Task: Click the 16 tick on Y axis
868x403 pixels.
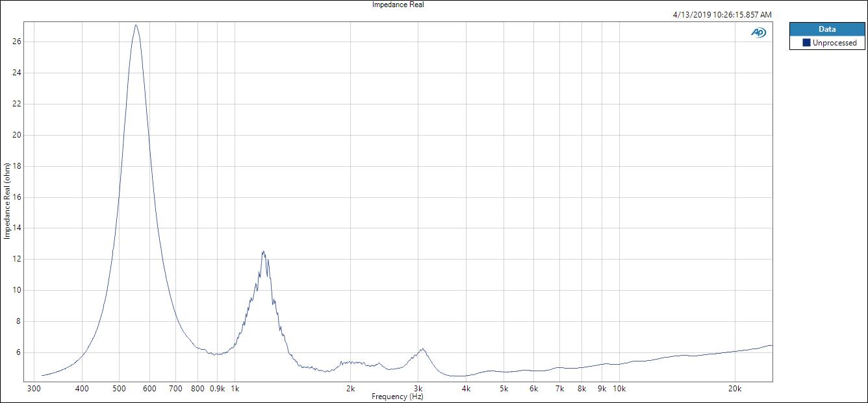Action: tap(18, 197)
